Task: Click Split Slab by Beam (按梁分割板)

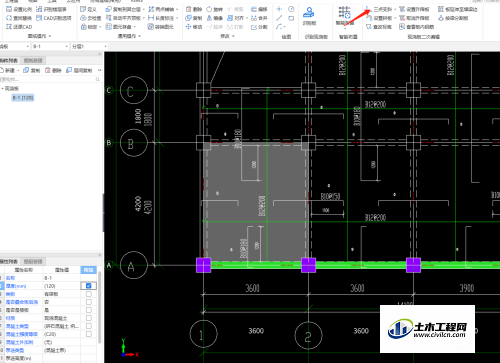Action: click(x=453, y=18)
